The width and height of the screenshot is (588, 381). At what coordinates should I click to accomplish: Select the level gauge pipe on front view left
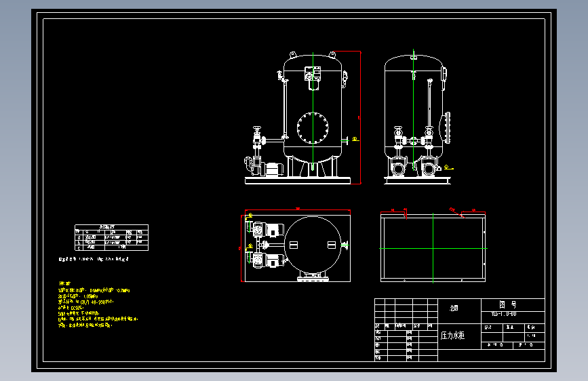click(285, 108)
